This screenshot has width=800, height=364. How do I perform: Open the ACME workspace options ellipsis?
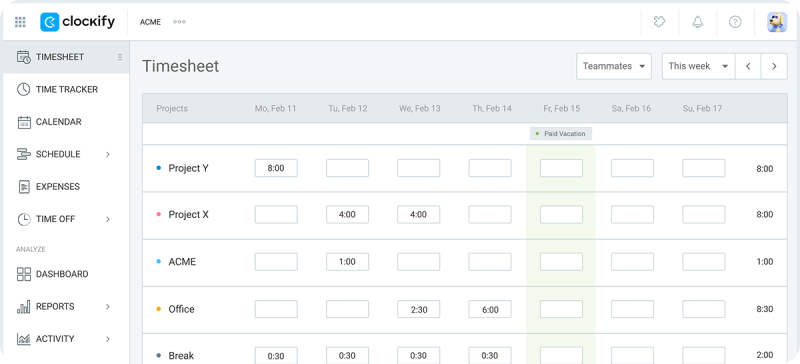(x=179, y=22)
